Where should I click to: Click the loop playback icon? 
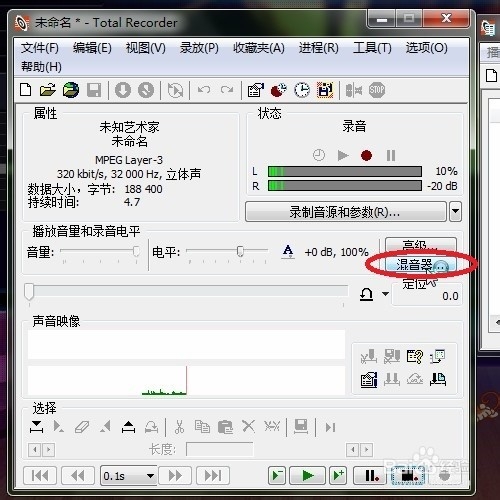pos(366,294)
